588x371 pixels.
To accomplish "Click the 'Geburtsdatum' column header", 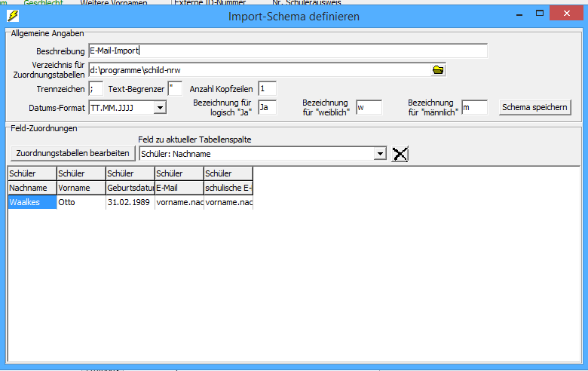I will click(x=130, y=188).
